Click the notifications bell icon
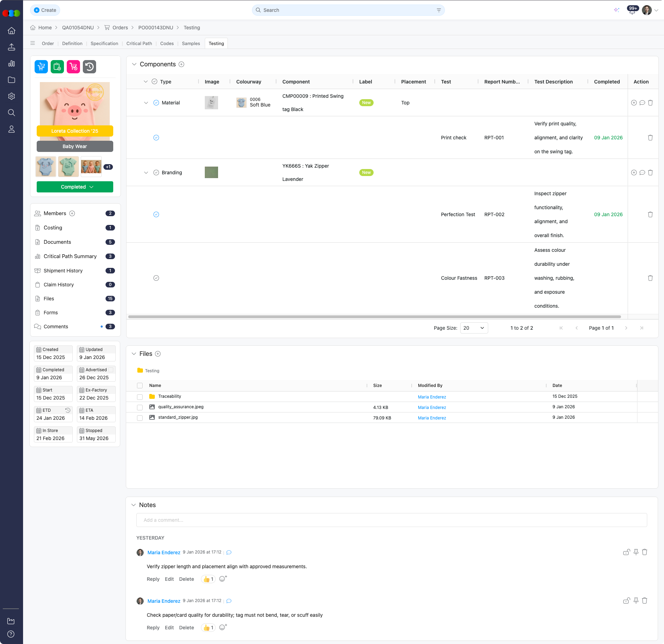The height and width of the screenshot is (644, 664). tap(632, 11)
